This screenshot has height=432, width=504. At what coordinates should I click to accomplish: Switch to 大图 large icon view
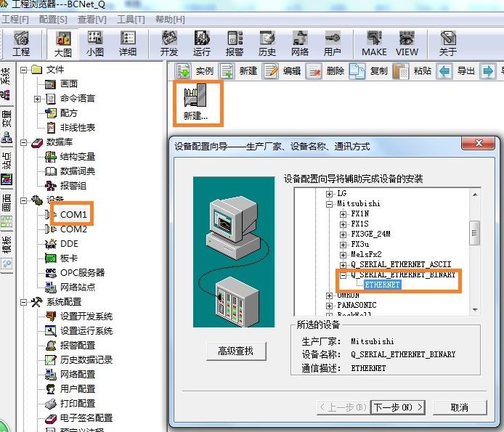click(62, 44)
